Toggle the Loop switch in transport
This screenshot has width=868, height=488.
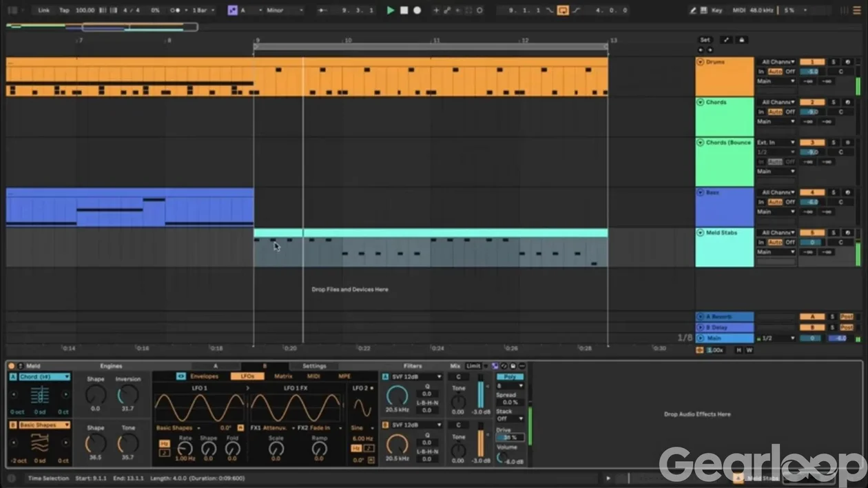tap(562, 10)
